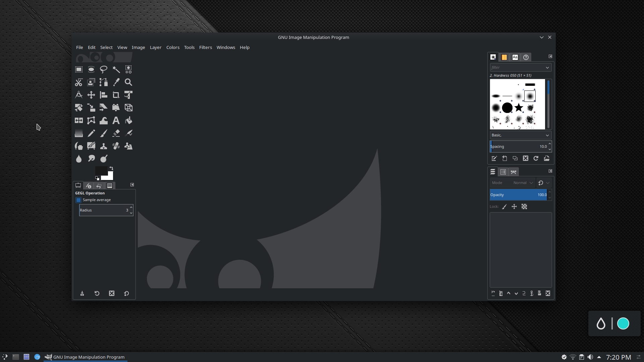Select the Dodge/Burn tool
Screen dimensions: 644x362
coord(104,159)
